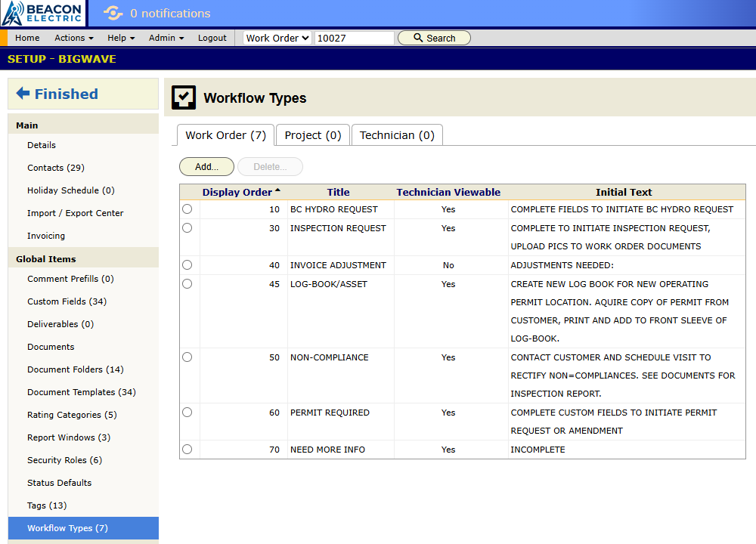Open Holiday Schedule (0) in the sidebar
The height and width of the screenshot is (544, 756).
click(x=71, y=190)
